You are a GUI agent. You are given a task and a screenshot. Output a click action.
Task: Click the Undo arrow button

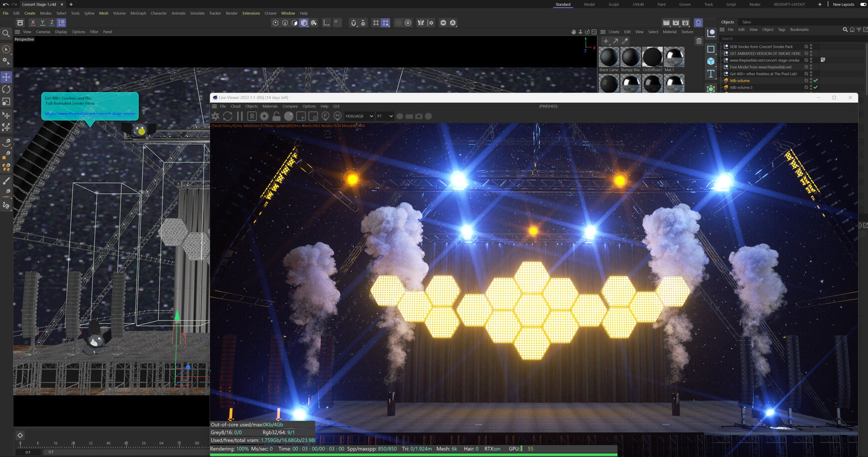[x=5, y=4]
